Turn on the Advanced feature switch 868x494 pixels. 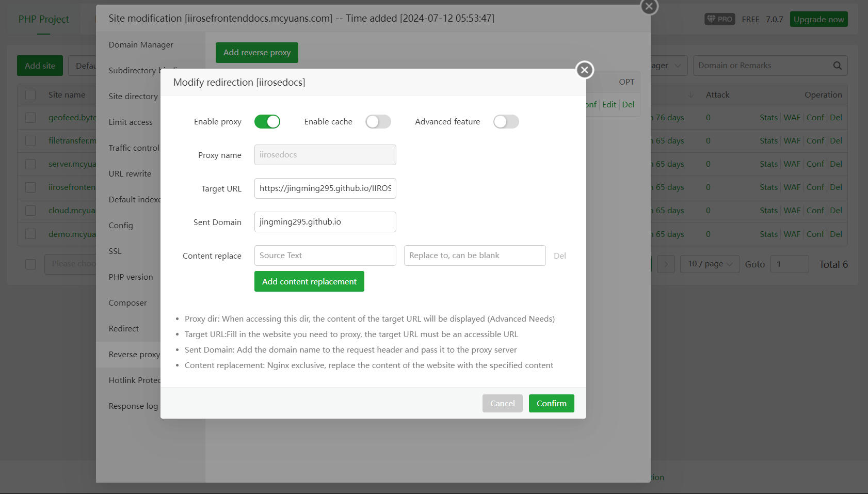tap(506, 122)
